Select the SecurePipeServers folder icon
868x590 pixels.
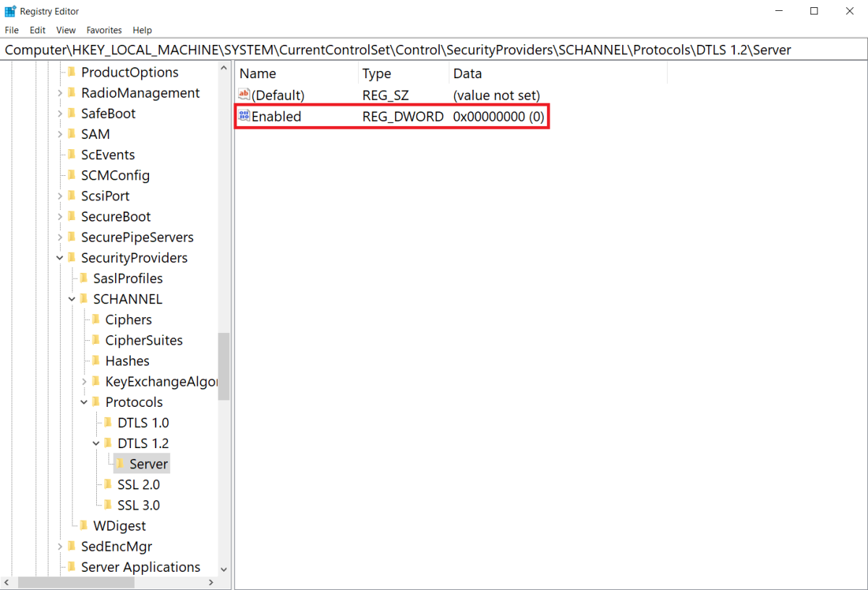tap(72, 237)
